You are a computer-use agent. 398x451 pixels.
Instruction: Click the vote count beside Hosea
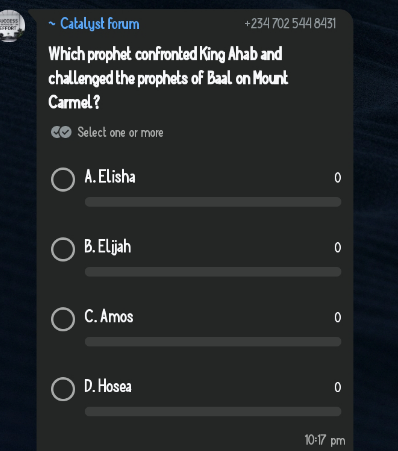[x=338, y=387]
